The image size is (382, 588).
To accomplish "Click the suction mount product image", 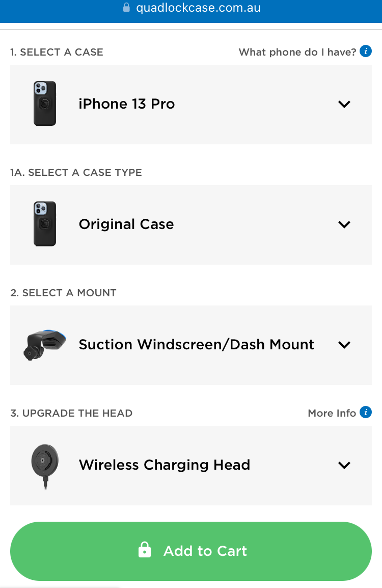I will click(x=45, y=345).
